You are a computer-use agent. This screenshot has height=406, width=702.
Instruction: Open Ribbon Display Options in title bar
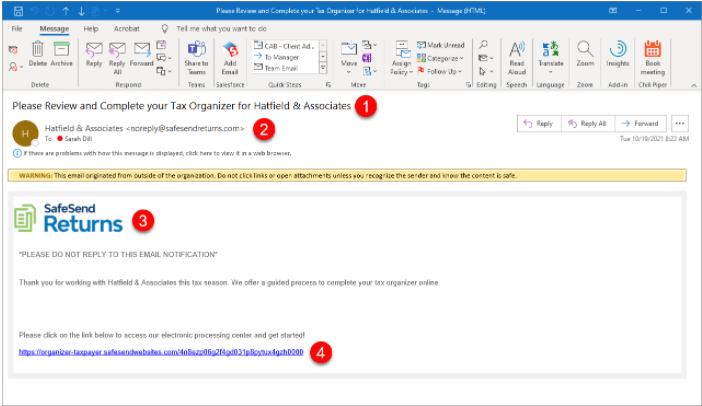click(x=613, y=11)
